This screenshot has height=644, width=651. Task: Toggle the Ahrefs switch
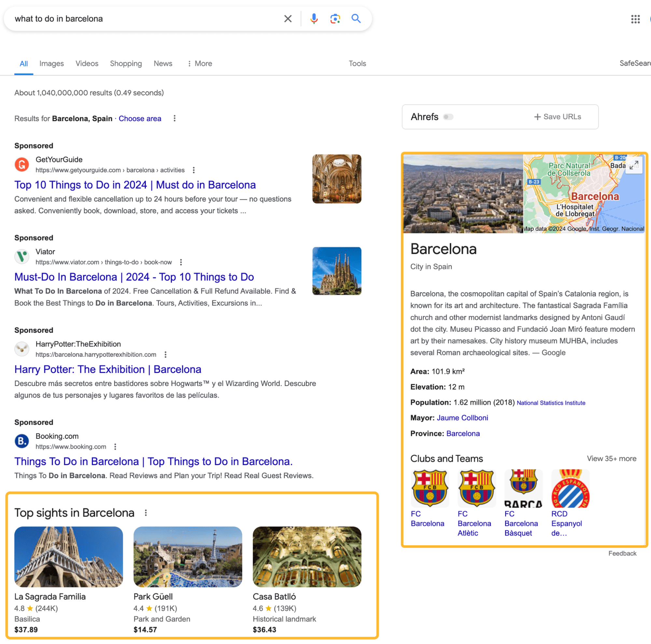[448, 117]
